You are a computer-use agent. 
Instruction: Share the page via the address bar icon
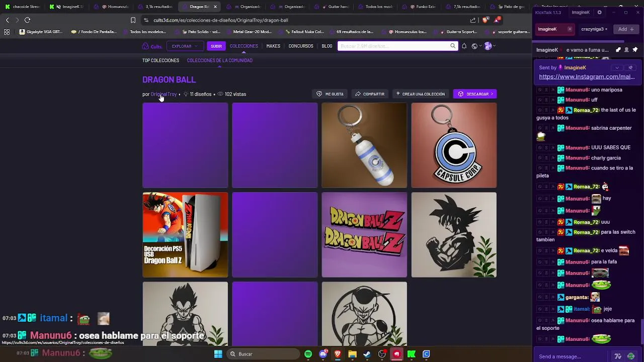(473, 20)
